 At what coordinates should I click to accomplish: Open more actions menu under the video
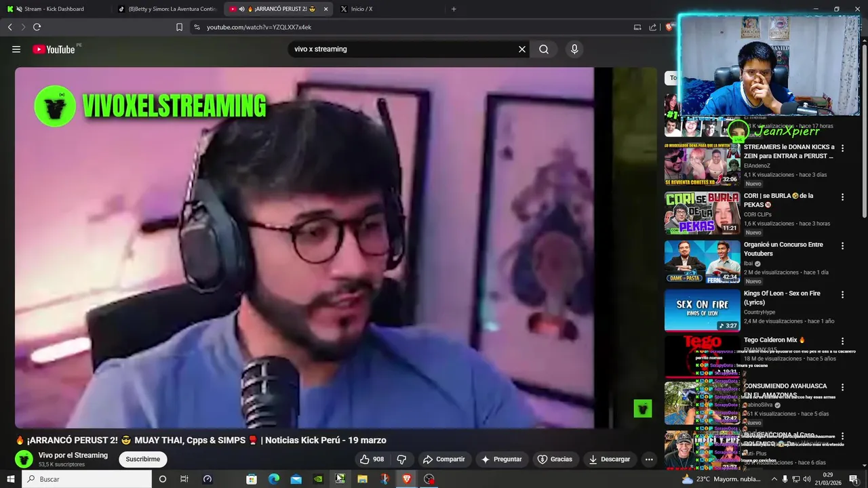(649, 459)
